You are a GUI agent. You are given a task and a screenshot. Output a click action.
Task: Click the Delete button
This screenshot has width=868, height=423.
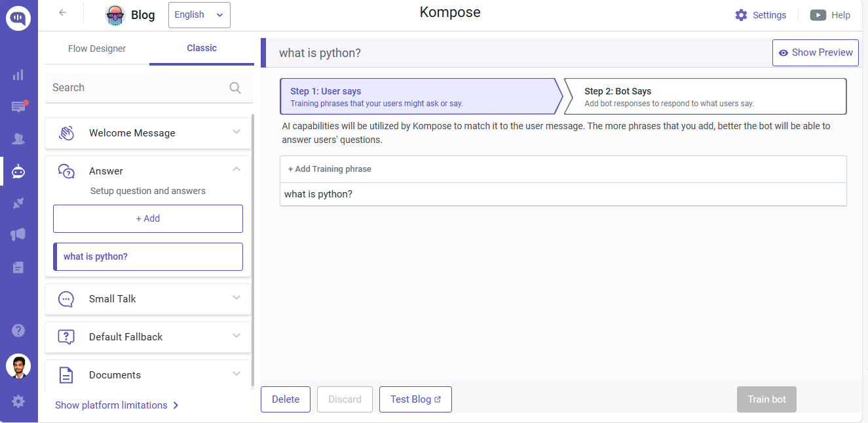click(x=286, y=399)
